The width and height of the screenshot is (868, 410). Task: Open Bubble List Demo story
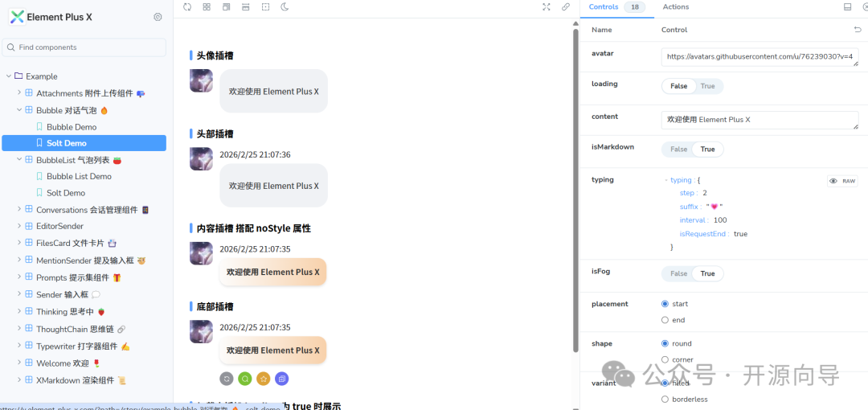point(79,176)
